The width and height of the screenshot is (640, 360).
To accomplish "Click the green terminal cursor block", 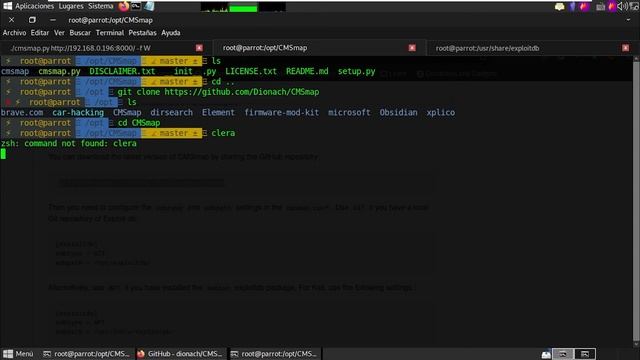I will [x=3, y=154].
